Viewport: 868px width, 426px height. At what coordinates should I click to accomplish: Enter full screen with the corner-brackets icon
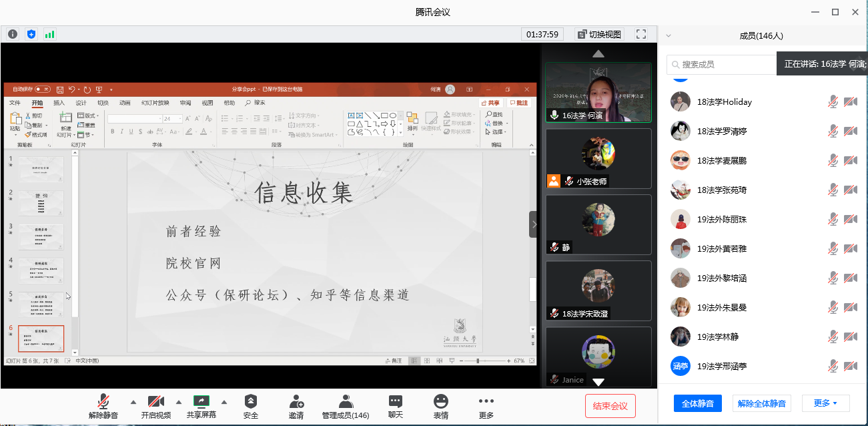(641, 34)
